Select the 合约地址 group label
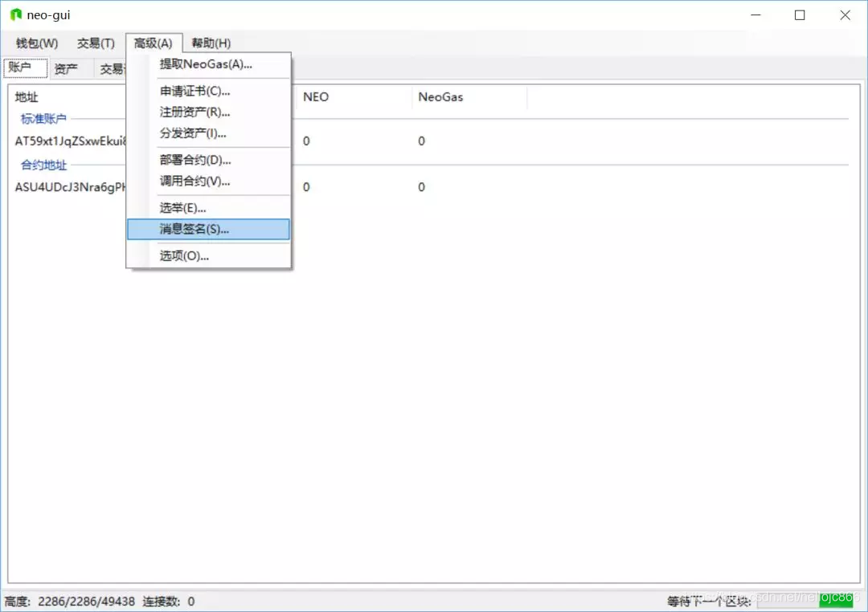This screenshot has height=612, width=868. point(43,165)
